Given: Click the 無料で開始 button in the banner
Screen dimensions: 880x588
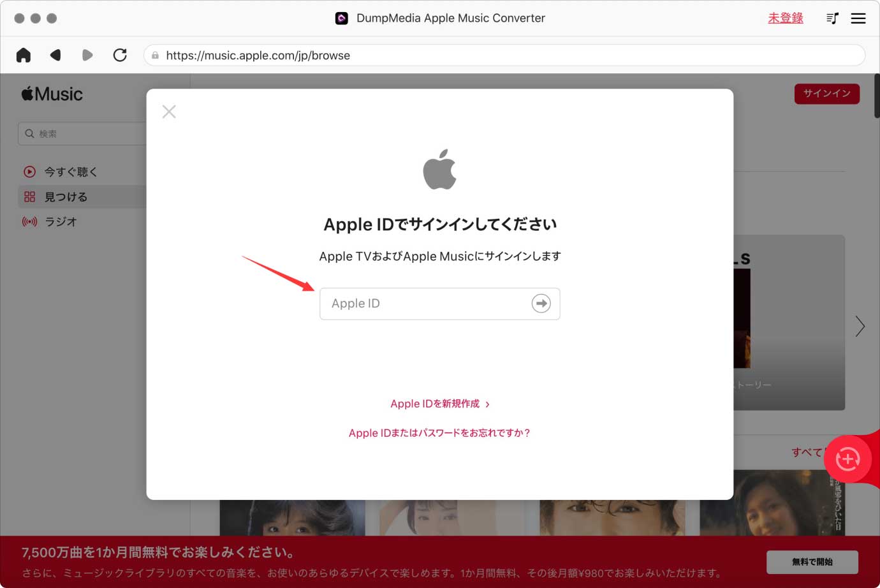Looking at the screenshot, I should (812, 562).
